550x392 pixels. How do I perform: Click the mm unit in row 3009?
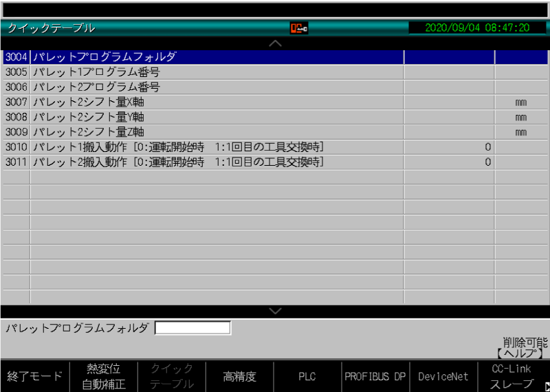521,133
